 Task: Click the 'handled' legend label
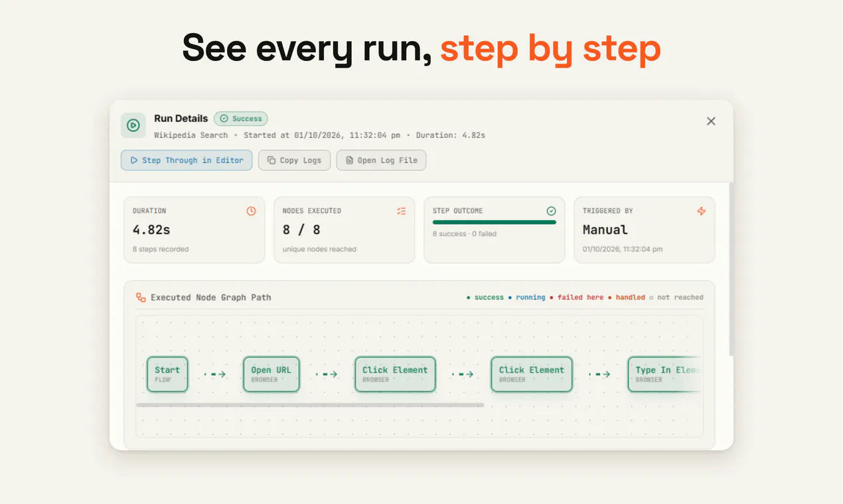pos(630,297)
